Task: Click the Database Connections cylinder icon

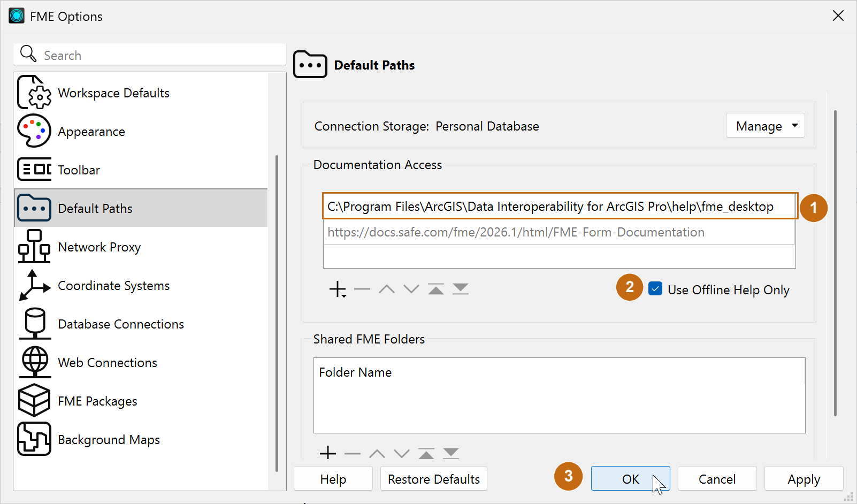Action: click(x=34, y=324)
